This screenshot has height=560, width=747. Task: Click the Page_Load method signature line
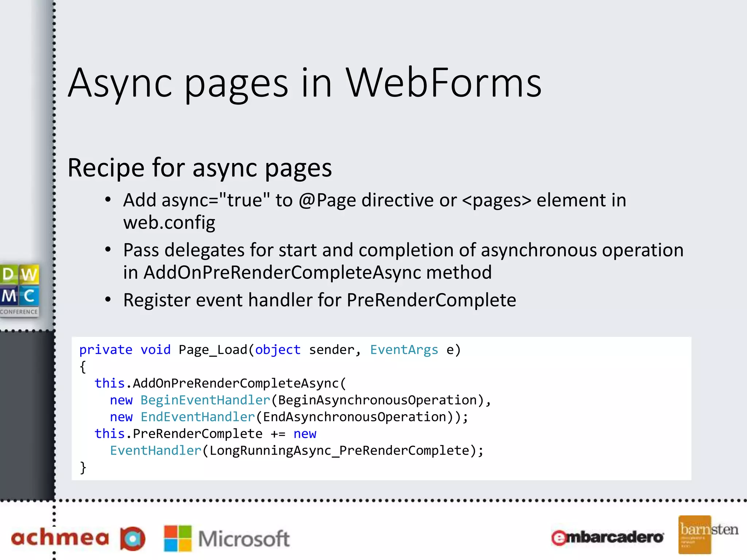[270, 350]
